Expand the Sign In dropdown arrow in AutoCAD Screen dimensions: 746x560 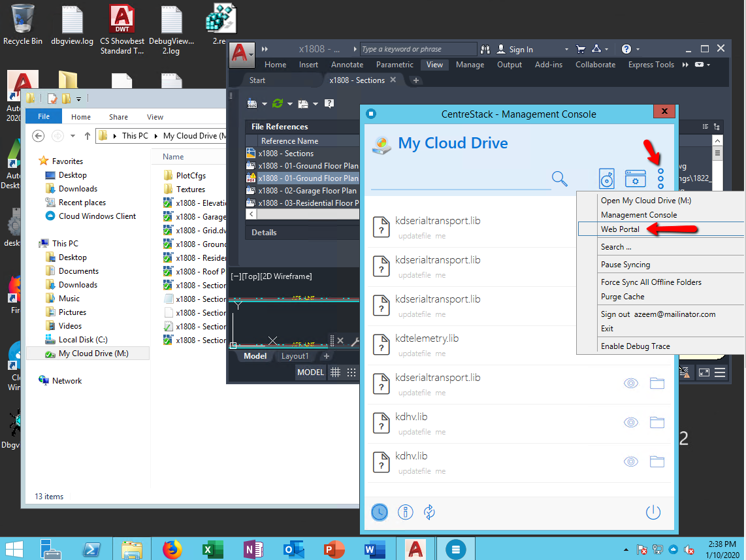click(566, 49)
